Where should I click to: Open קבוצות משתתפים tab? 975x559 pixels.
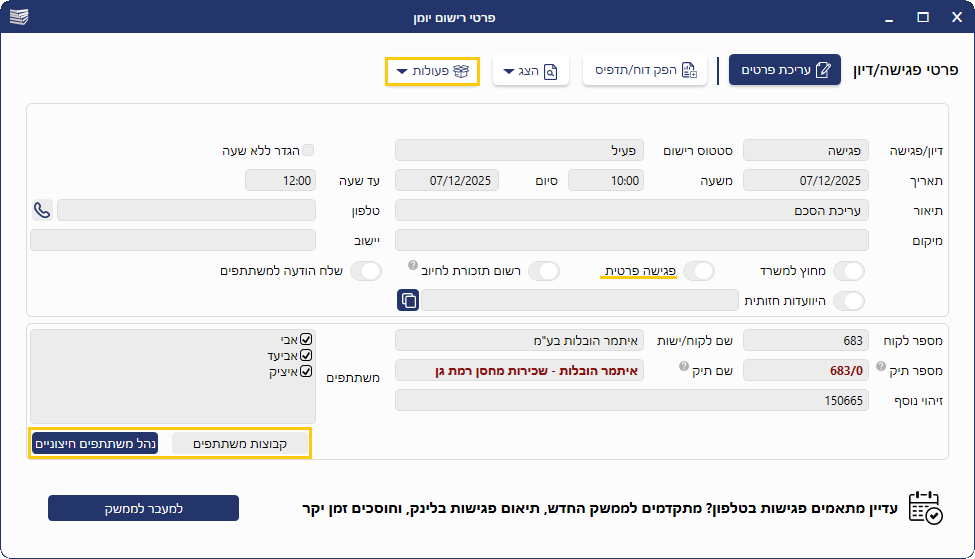240,443
